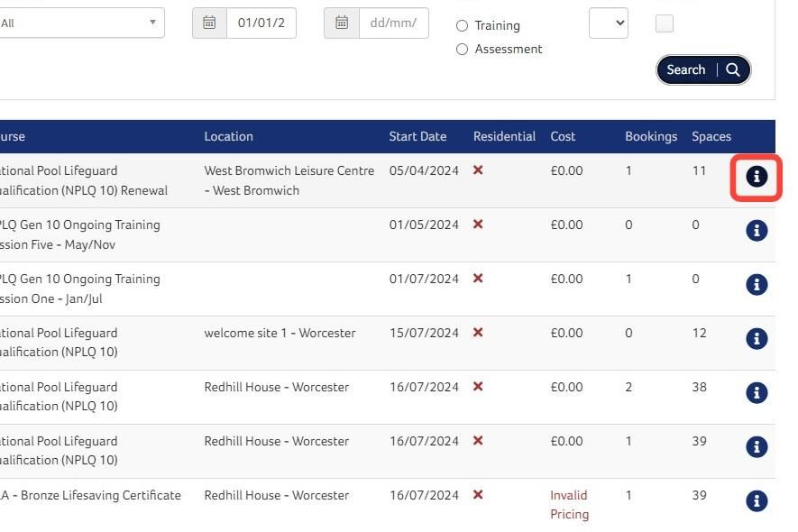Select the 38 spaces value
798x532 pixels.
[700, 387]
